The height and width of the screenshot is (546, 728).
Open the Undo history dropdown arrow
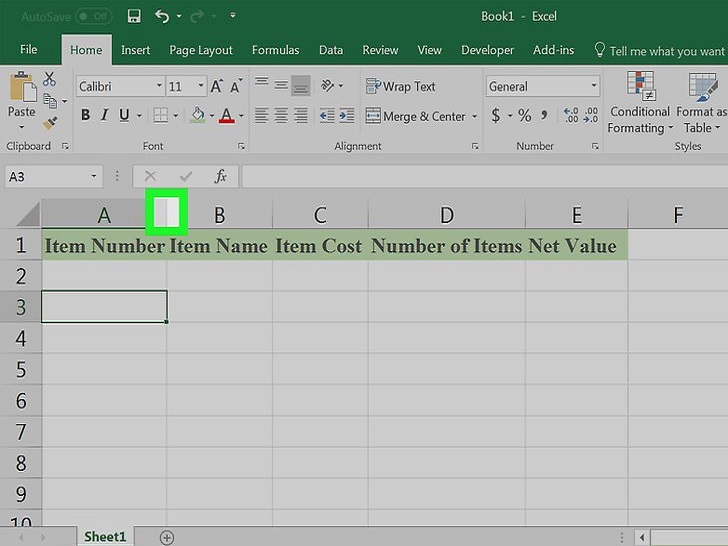click(x=179, y=17)
